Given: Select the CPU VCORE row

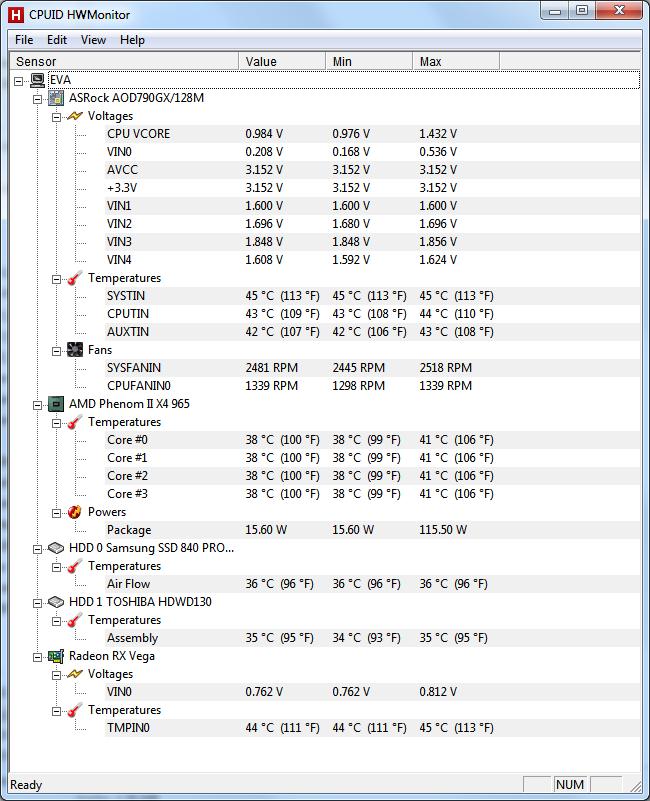Looking at the screenshot, I should 372,134.
